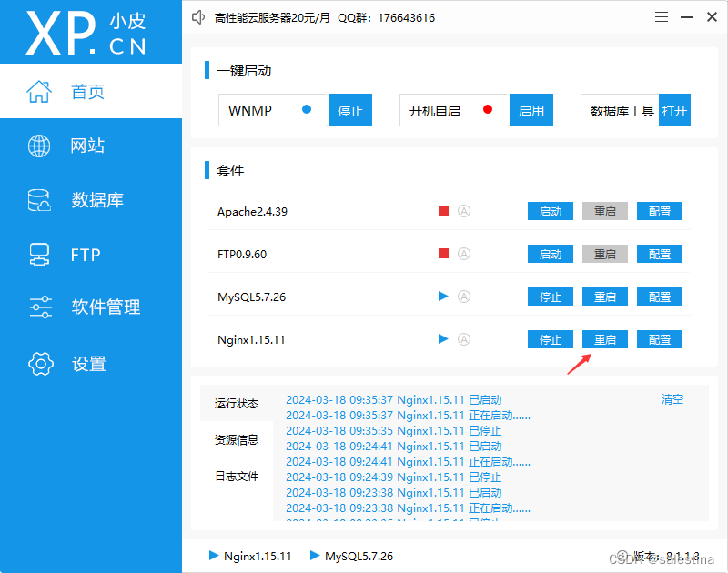Switch to the 资源信息 tab

coord(237,439)
